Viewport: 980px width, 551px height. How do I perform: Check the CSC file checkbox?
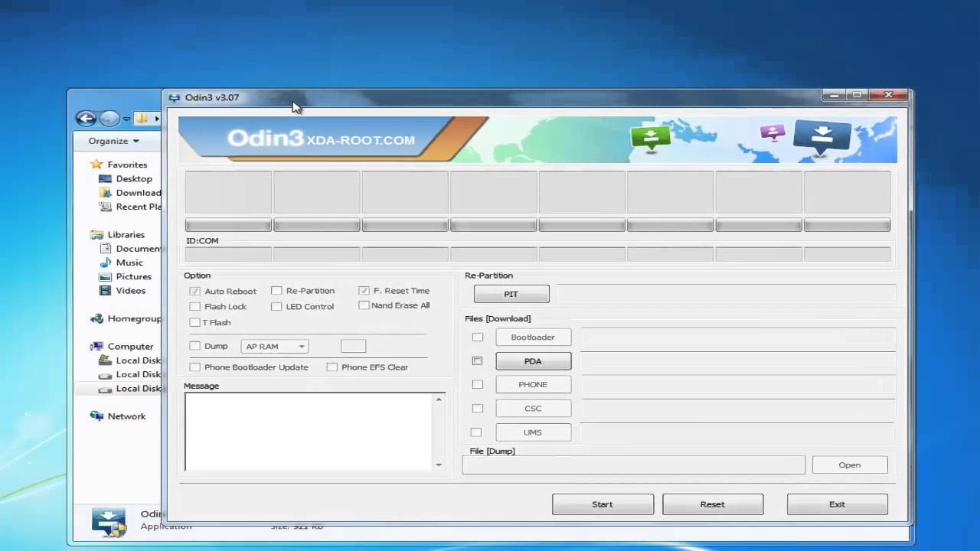point(478,409)
